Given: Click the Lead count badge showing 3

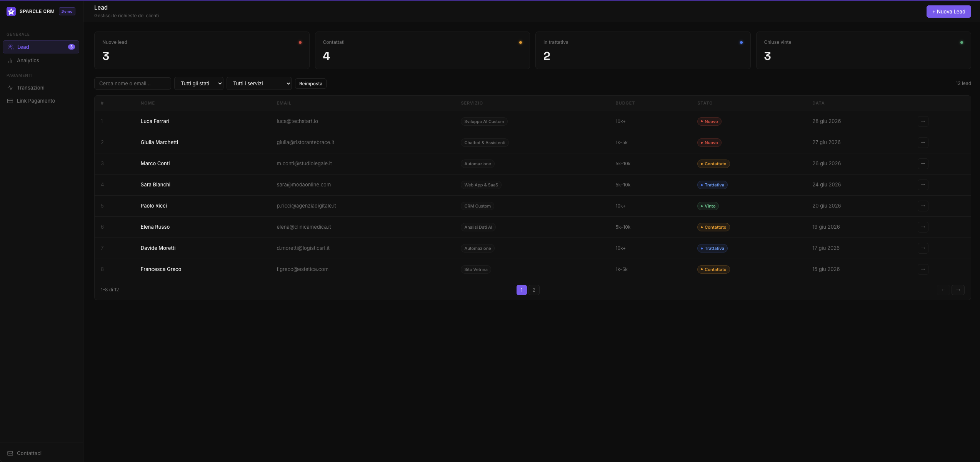Looking at the screenshot, I should [71, 47].
